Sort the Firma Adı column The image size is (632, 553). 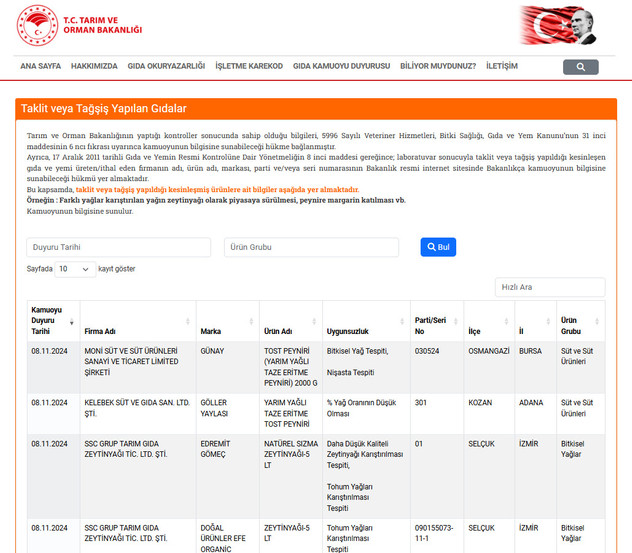tap(187, 321)
